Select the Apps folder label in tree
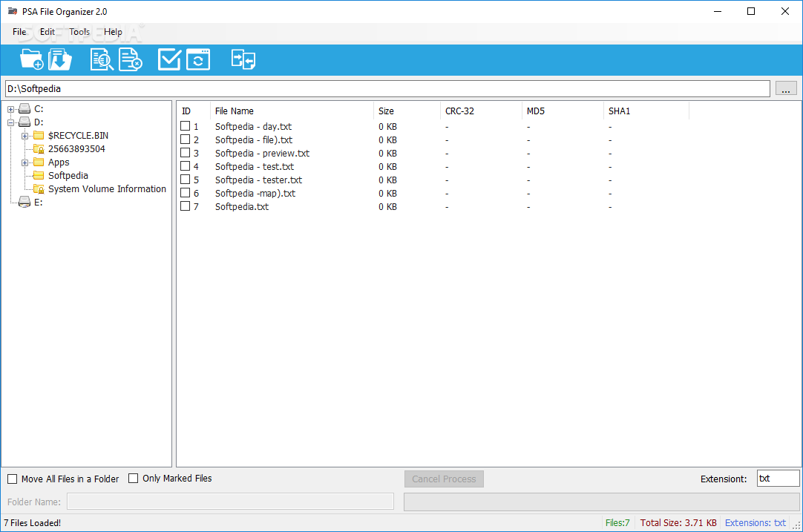This screenshot has height=532, width=803. pyautogui.click(x=59, y=162)
